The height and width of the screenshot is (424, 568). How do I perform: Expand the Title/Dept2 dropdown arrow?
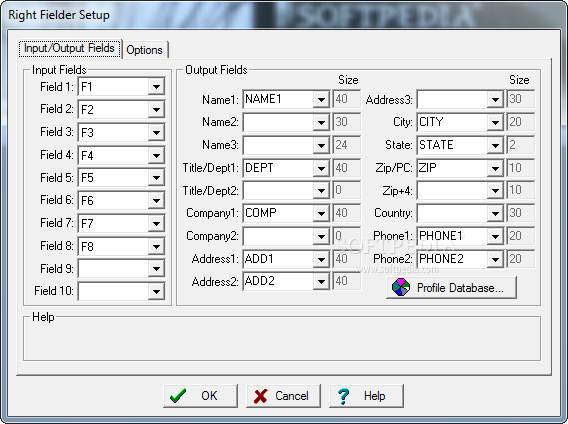[x=321, y=191]
